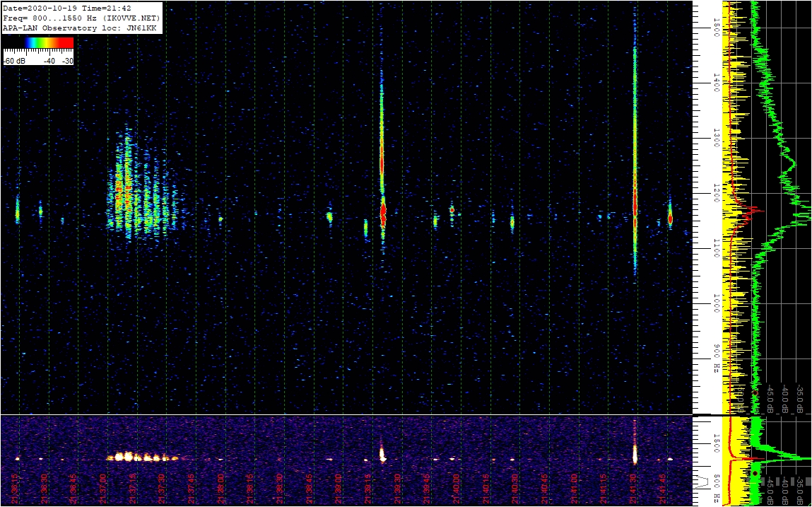Click the '-30' color scale label
Screen dimensions: 812x507
[67, 61]
